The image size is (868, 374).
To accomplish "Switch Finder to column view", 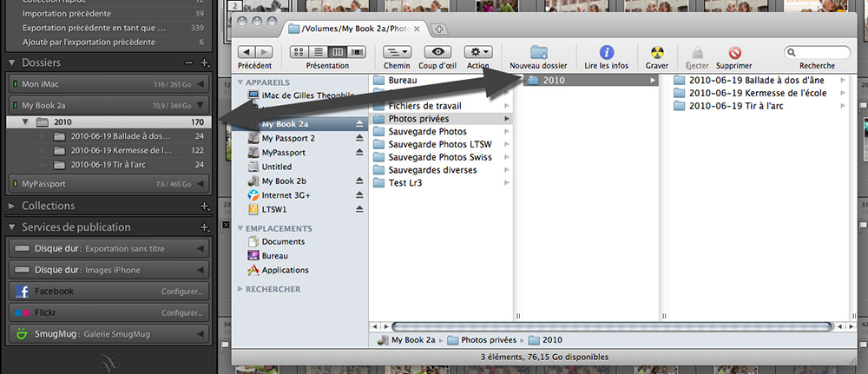I will point(338,52).
